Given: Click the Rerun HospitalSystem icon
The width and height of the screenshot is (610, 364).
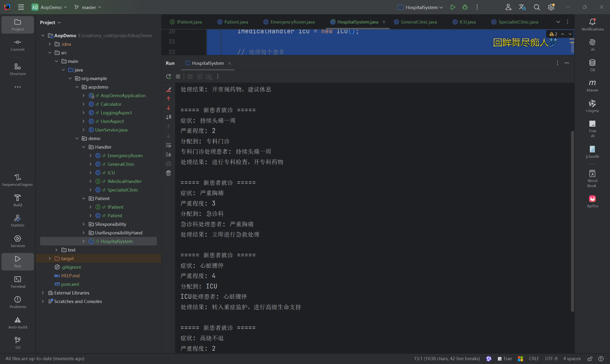Looking at the screenshot, I should (x=168, y=77).
